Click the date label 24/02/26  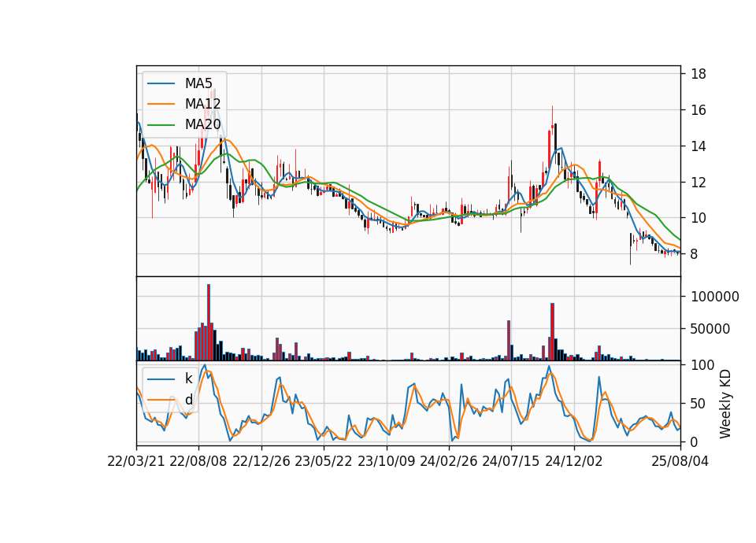(x=449, y=461)
